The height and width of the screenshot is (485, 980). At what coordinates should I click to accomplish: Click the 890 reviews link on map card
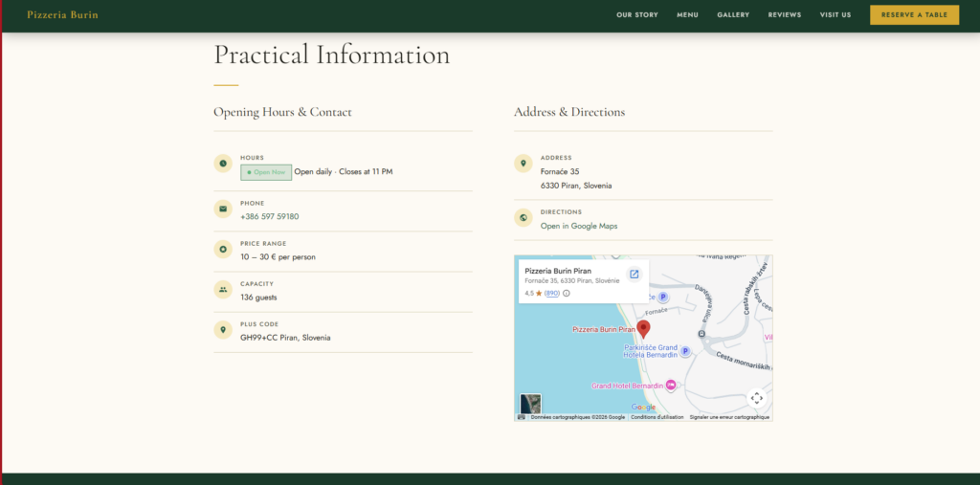(x=552, y=293)
